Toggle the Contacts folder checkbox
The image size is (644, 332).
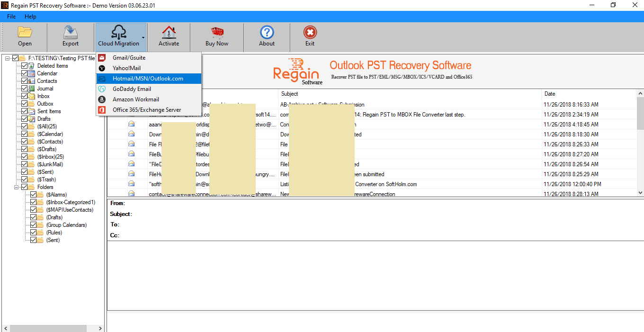25,81
